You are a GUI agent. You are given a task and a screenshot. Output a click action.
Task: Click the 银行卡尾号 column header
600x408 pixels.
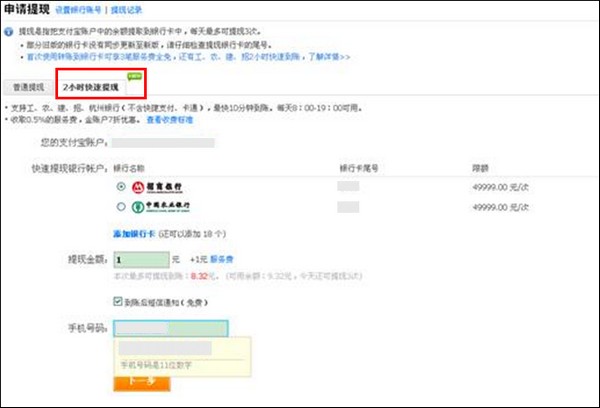point(359,168)
